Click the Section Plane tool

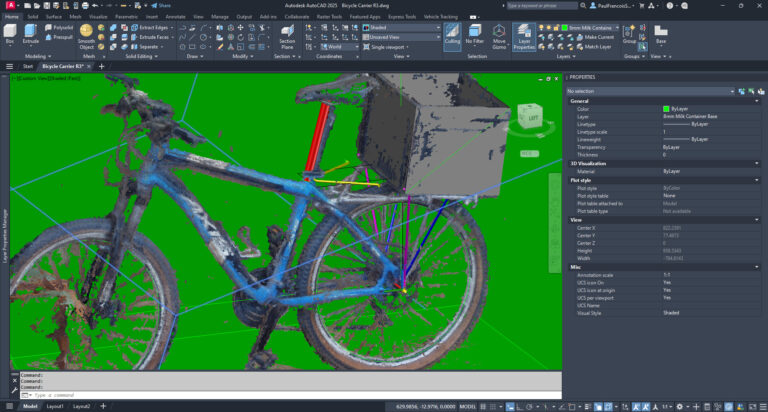coord(287,37)
